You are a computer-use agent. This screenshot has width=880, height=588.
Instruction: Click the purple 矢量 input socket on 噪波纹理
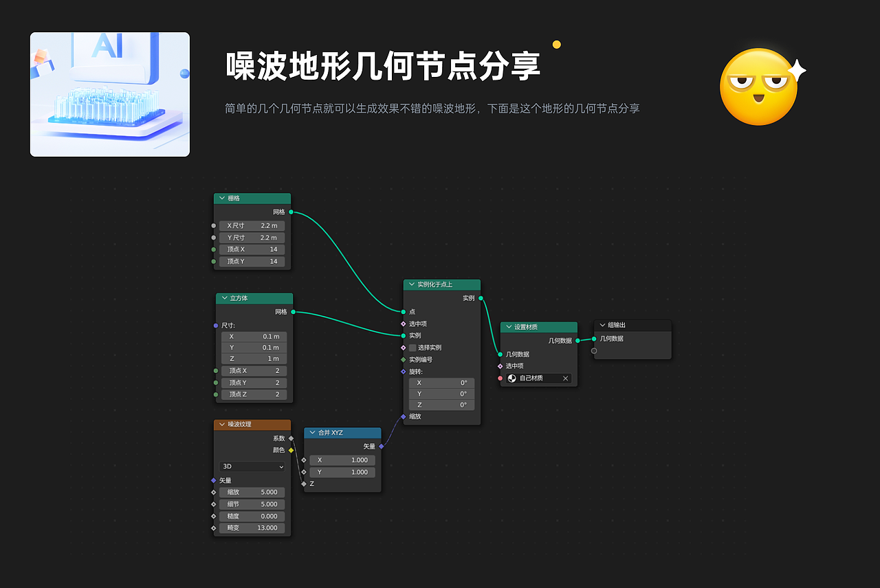(214, 481)
